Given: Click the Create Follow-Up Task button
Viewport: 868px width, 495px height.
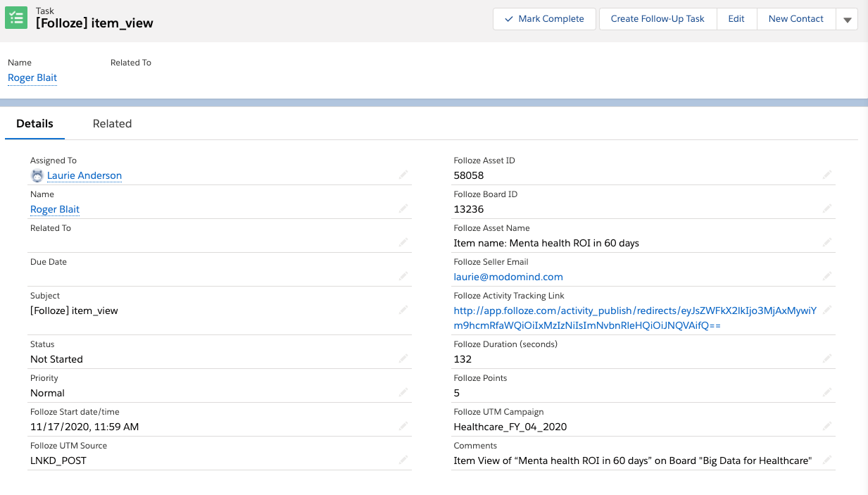Looking at the screenshot, I should point(657,19).
